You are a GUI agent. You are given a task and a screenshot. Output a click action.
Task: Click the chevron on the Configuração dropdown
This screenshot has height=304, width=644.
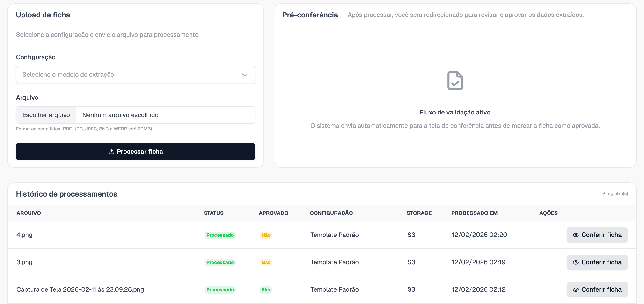click(x=244, y=75)
